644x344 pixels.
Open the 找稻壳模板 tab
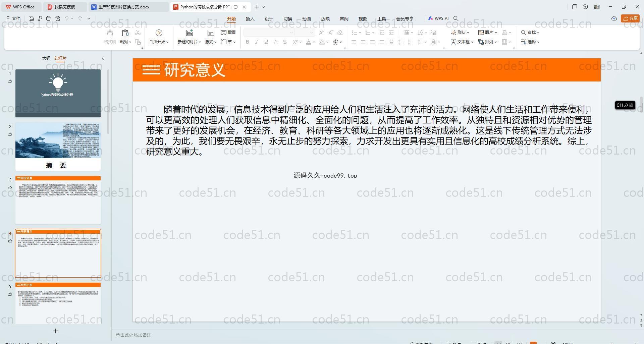click(x=65, y=7)
